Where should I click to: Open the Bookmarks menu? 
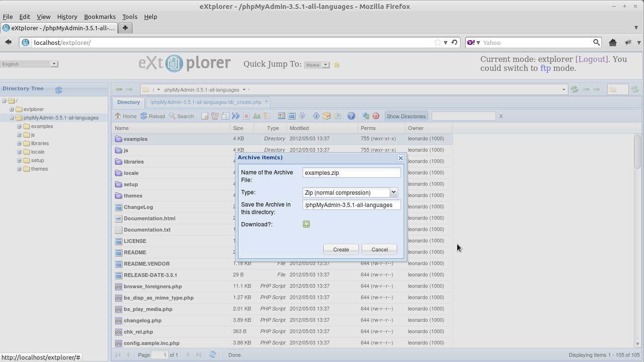point(99,17)
